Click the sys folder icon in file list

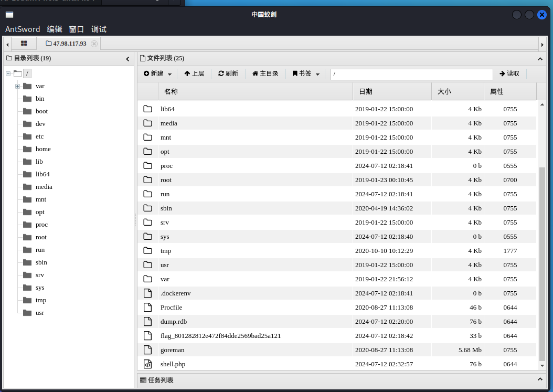[x=148, y=236]
